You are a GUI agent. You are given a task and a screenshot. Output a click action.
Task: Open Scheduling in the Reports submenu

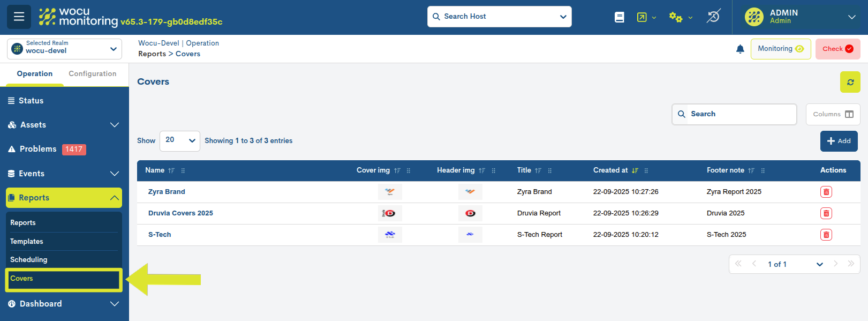click(29, 259)
